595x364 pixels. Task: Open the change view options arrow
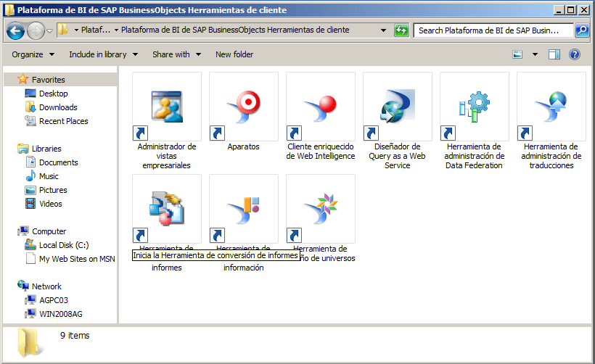click(535, 54)
